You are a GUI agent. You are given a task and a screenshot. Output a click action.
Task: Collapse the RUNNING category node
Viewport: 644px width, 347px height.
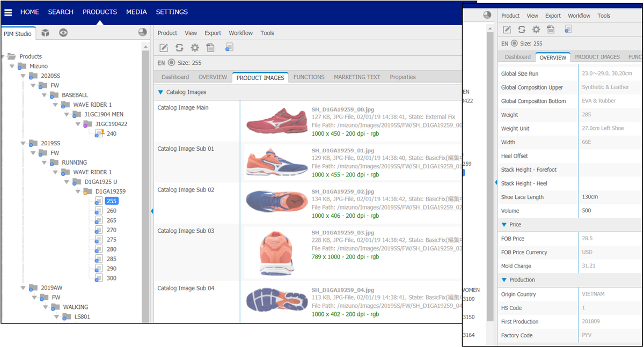45,163
